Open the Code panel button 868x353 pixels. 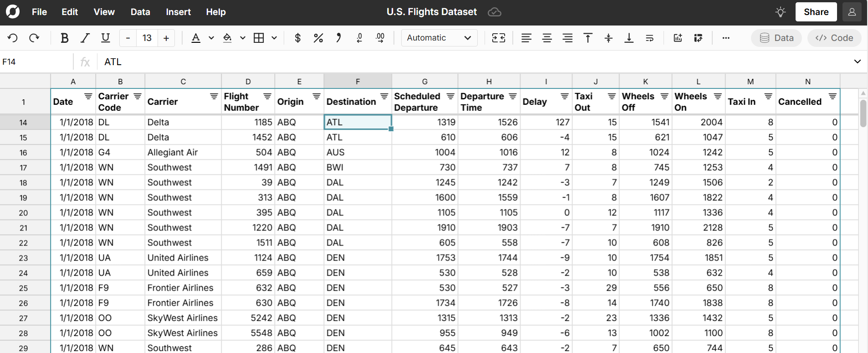click(x=834, y=38)
